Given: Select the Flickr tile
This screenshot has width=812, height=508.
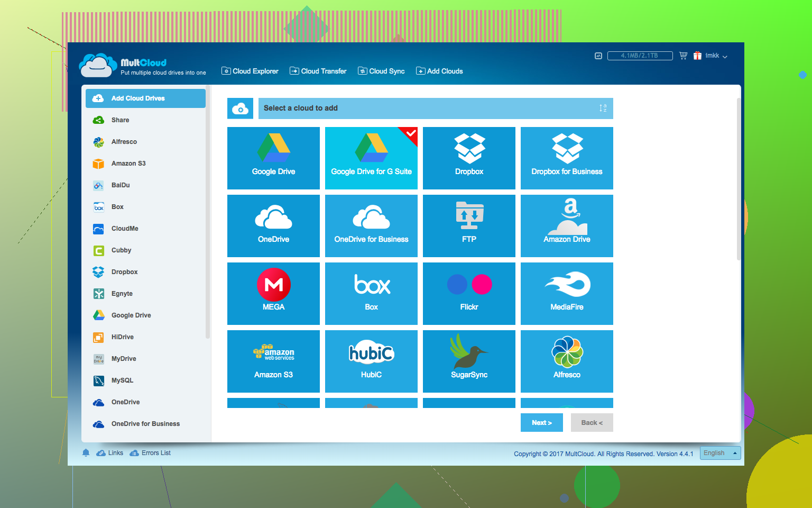Looking at the screenshot, I should pos(469,293).
